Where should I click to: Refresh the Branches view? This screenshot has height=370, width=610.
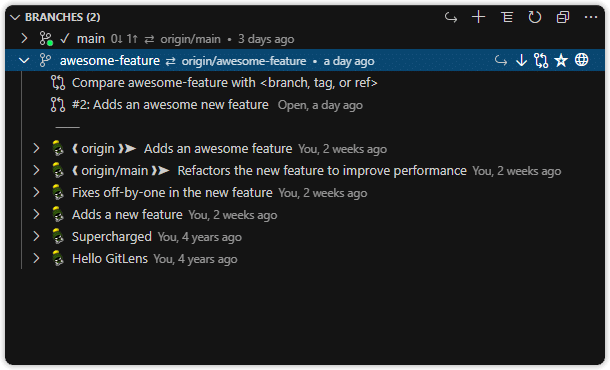(535, 17)
